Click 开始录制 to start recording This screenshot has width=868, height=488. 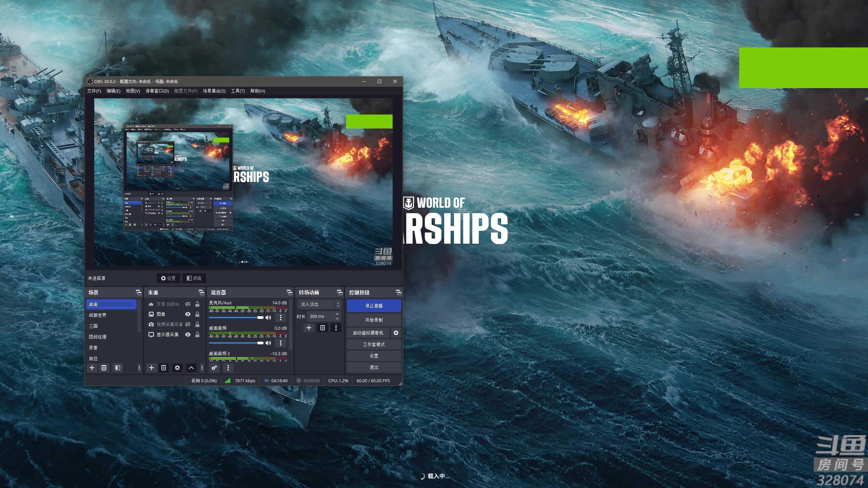click(x=374, y=320)
